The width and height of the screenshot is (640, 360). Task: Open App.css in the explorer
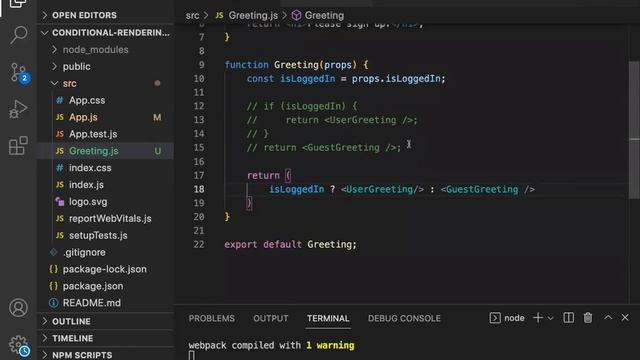pos(105,100)
